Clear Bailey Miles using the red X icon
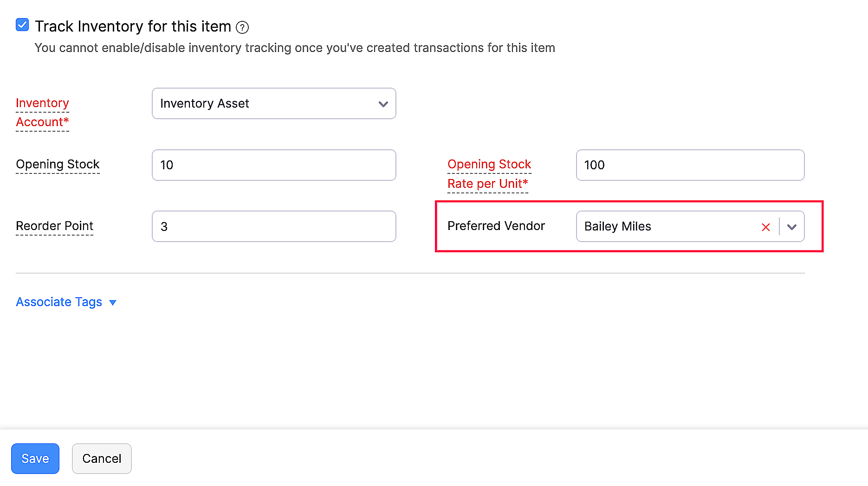 coord(765,227)
